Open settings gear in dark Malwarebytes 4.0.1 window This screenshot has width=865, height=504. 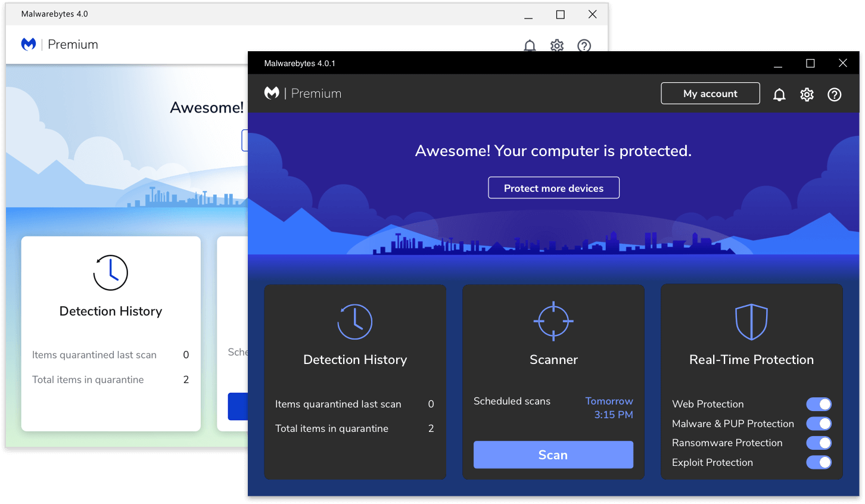(x=807, y=94)
